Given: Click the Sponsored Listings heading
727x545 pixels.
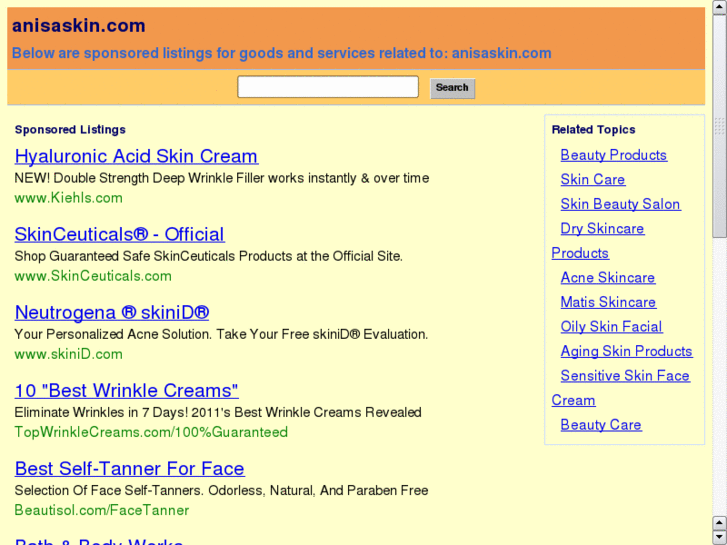Looking at the screenshot, I should (x=70, y=130).
